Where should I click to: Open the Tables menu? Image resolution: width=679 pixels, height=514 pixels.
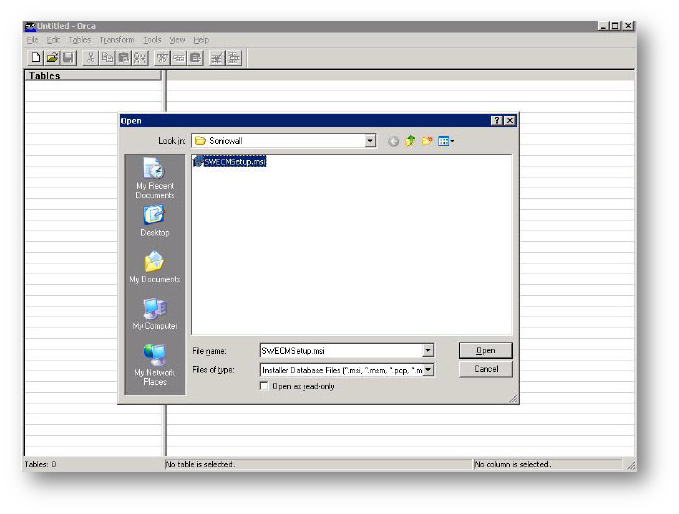tap(80, 40)
